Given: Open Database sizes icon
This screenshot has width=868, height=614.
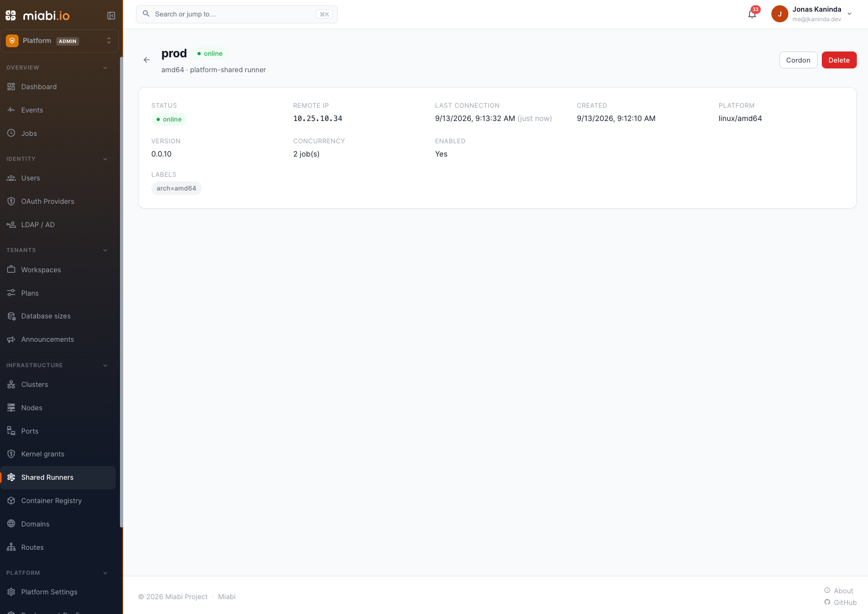Looking at the screenshot, I should point(11,316).
